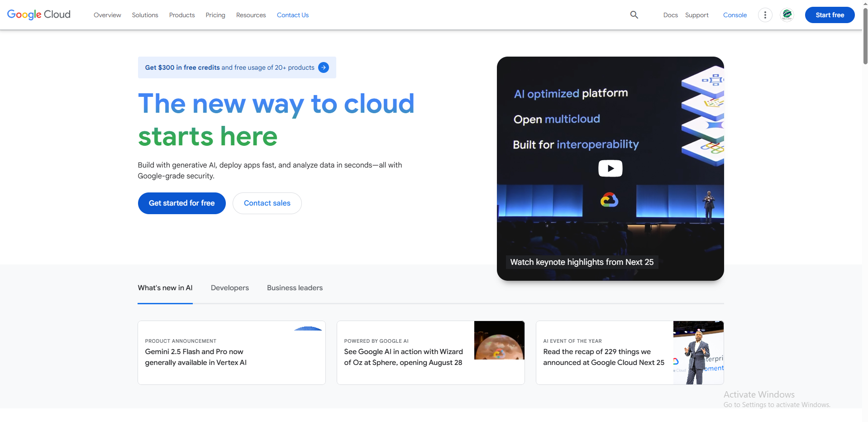Image resolution: width=868 pixels, height=422 pixels.
Task: Click the Contact sales button
Action: click(x=267, y=203)
